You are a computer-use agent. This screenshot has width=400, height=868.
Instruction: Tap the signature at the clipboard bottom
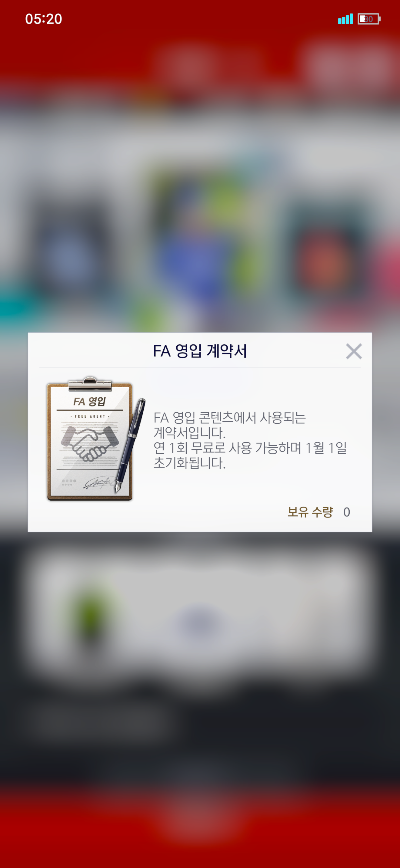click(x=99, y=483)
